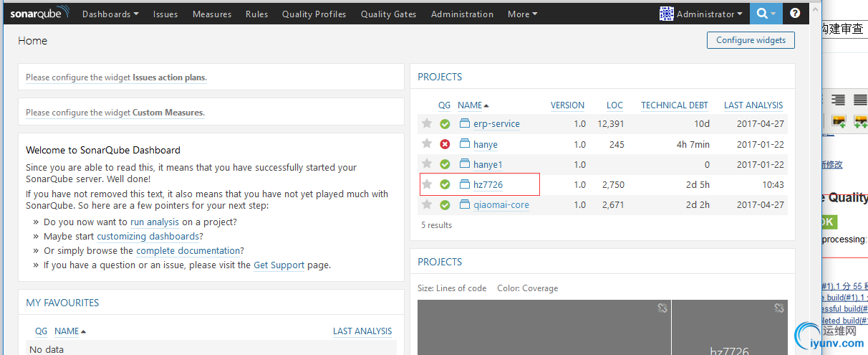Open the Administration menu item
This screenshot has height=355, width=868.
coord(462,14)
